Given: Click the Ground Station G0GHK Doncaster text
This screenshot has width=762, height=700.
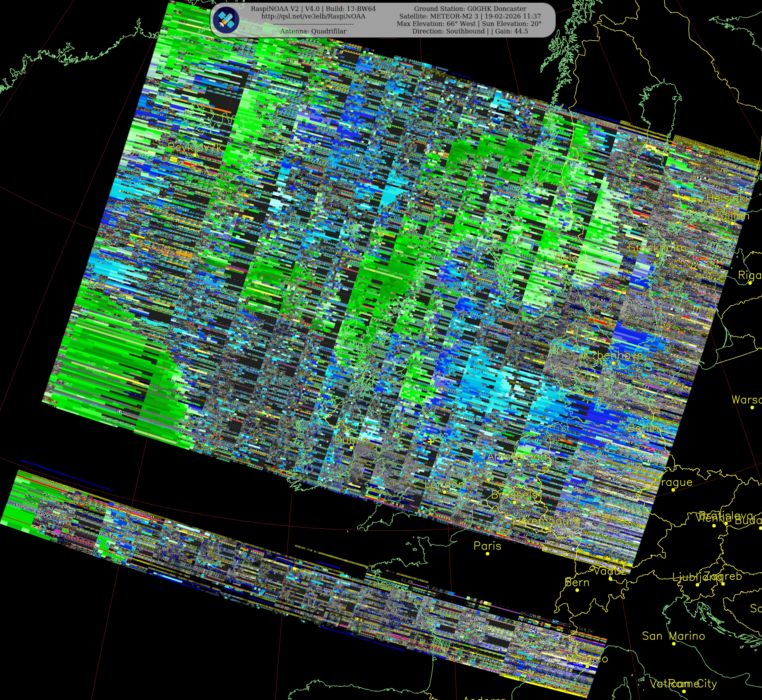Looking at the screenshot, I should click(470, 9).
